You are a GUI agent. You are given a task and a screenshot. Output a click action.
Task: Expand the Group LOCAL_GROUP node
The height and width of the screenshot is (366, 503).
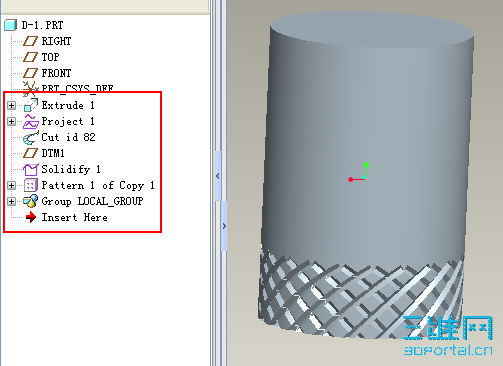click(x=11, y=201)
